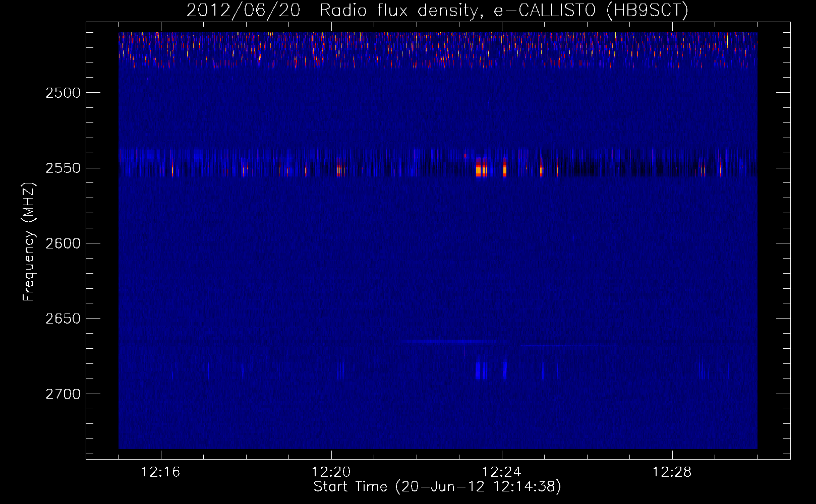Image resolution: width=816 pixels, height=504 pixels.
Task: Click the 2550 frequency tick label
Action: click(63, 168)
